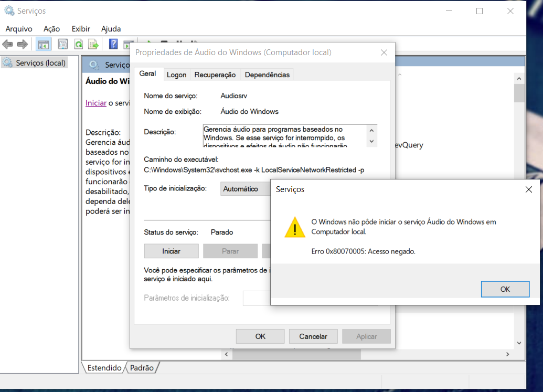Click the Iniciar link in the services pane
543x392 pixels.
[96, 103]
